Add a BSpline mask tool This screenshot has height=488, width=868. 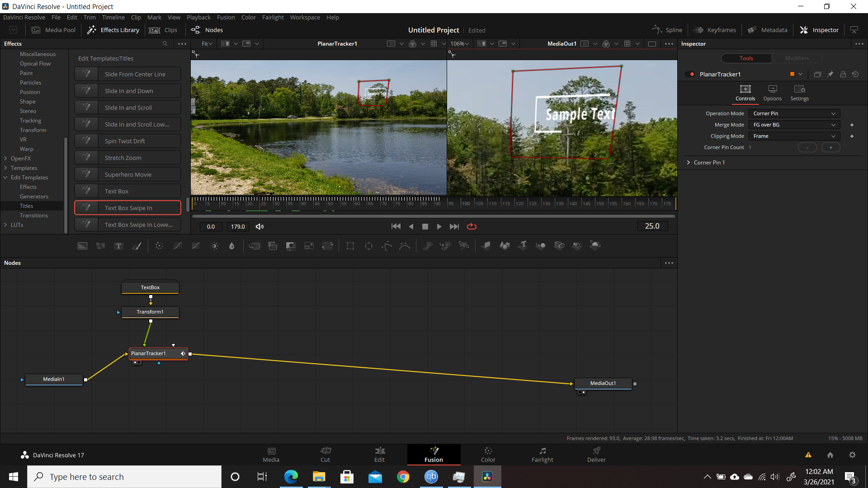[405, 246]
